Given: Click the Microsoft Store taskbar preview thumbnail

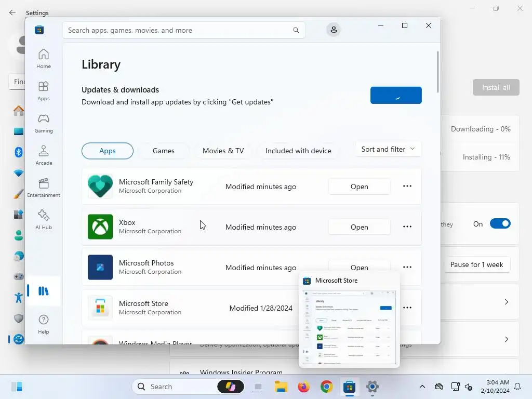Looking at the screenshot, I should tap(349, 327).
